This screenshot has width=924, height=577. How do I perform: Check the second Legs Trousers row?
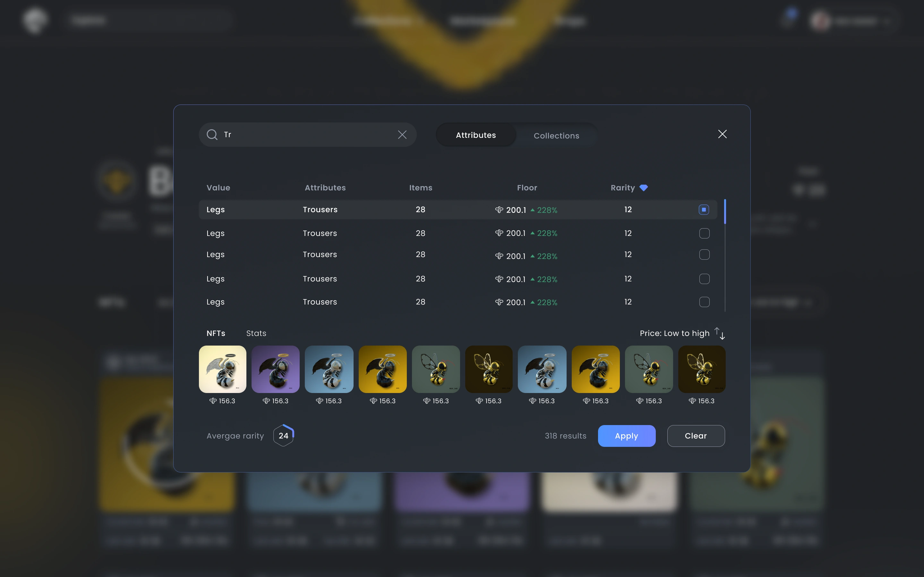pos(704,233)
